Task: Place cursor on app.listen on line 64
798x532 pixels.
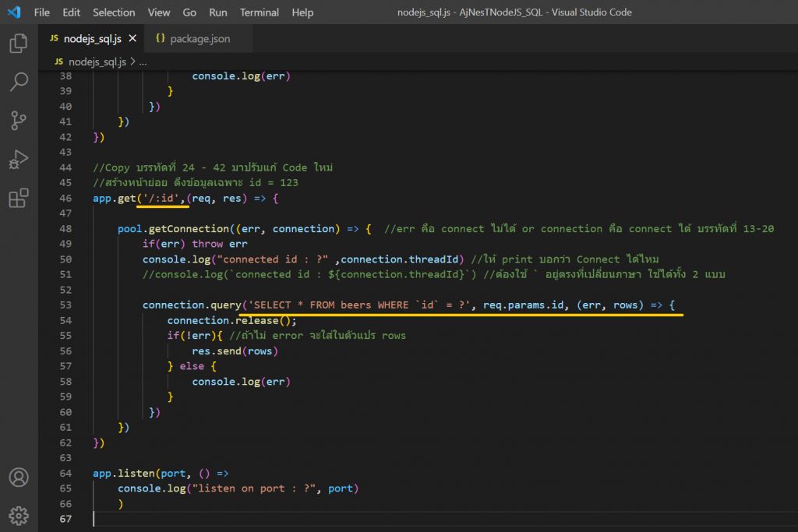Action: tap(122, 474)
